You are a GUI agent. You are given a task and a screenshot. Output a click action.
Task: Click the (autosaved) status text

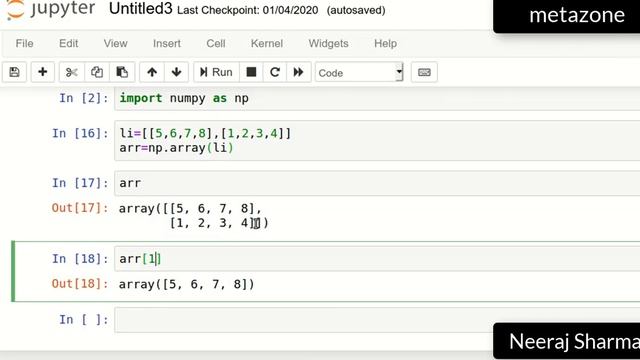(356, 10)
